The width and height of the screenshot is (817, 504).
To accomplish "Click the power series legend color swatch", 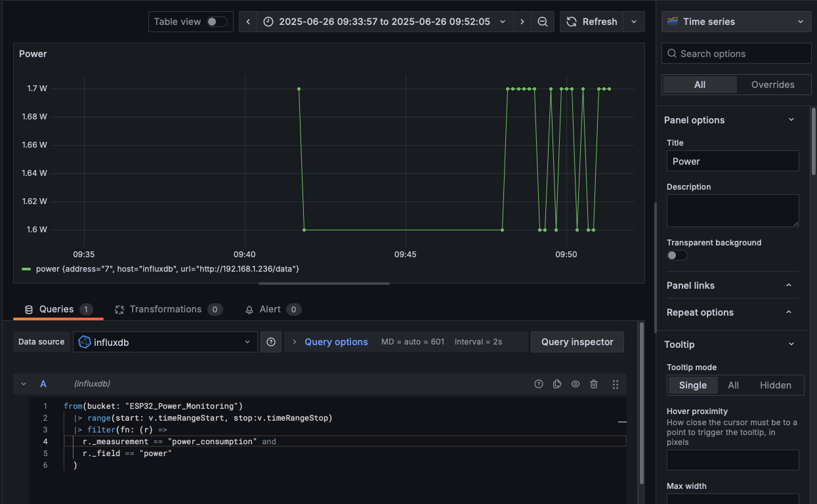I will pyautogui.click(x=26, y=269).
